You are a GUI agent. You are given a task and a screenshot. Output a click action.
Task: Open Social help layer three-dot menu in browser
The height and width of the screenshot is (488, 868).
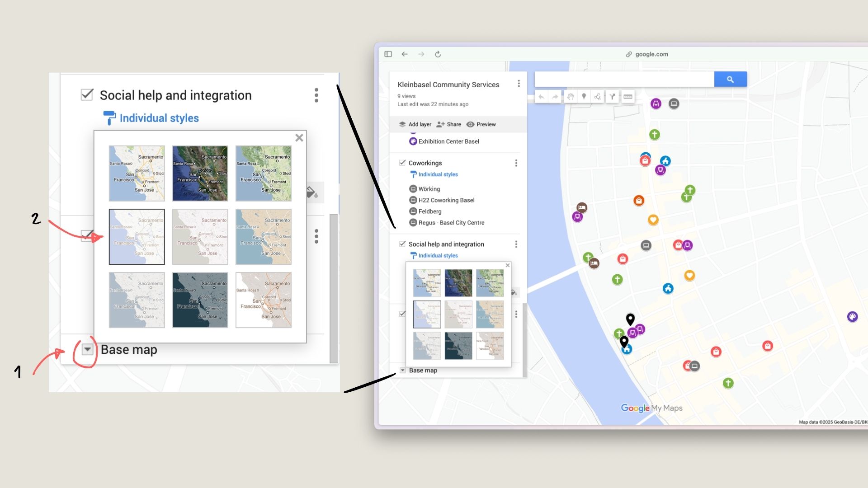[516, 244]
